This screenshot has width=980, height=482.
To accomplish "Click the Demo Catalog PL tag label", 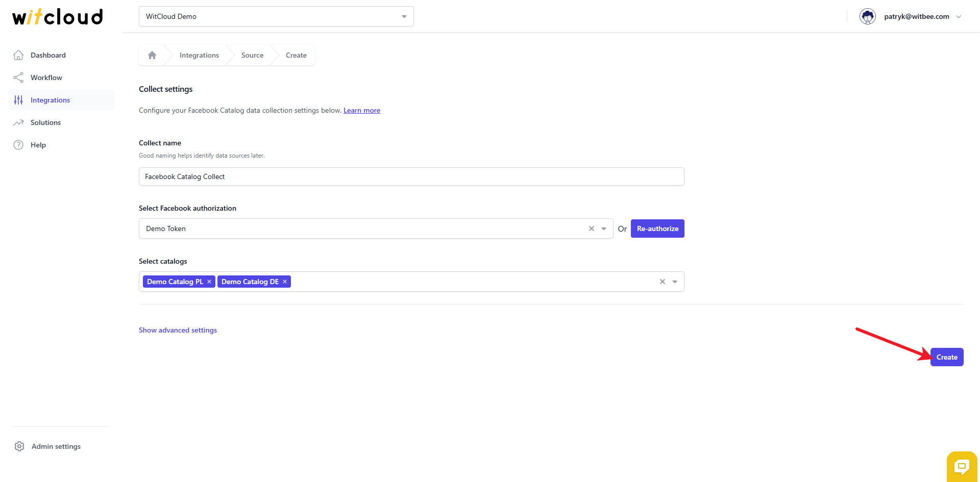I will 175,282.
